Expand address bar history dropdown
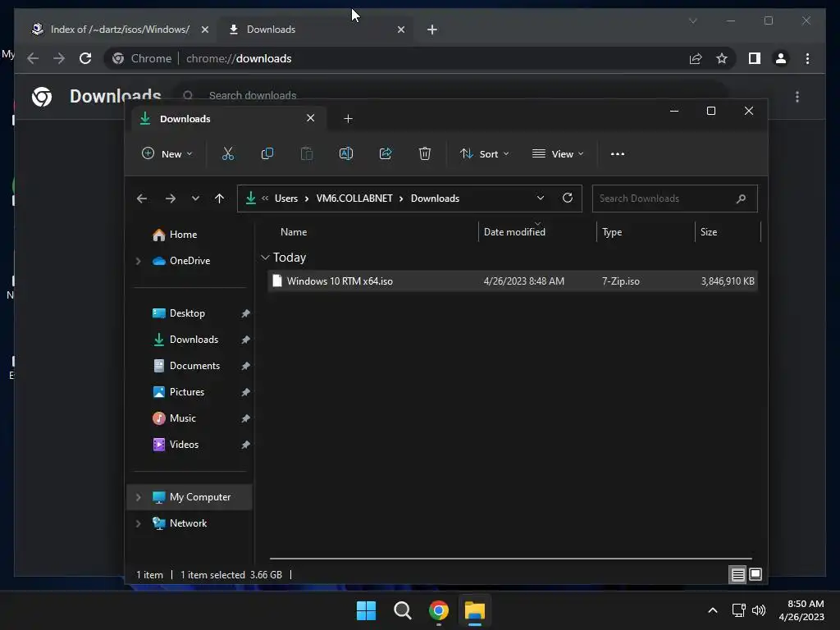This screenshot has height=630, width=840. pos(541,199)
